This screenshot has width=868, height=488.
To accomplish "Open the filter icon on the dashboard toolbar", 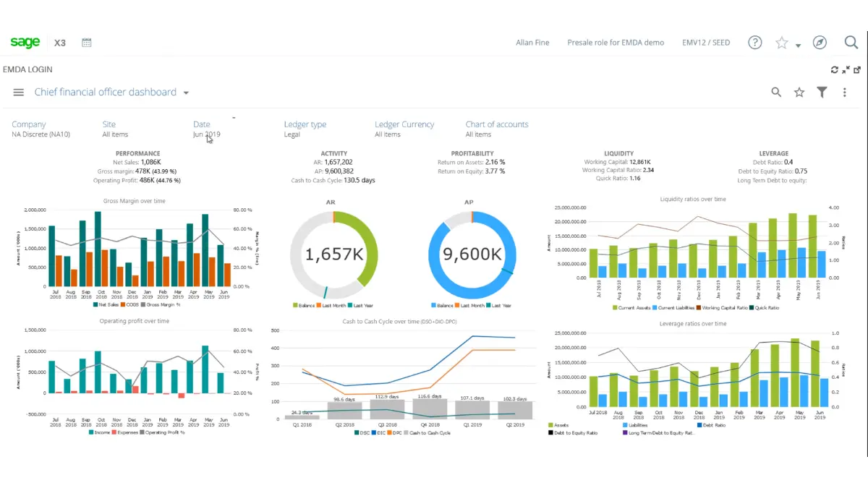I will (x=822, y=92).
